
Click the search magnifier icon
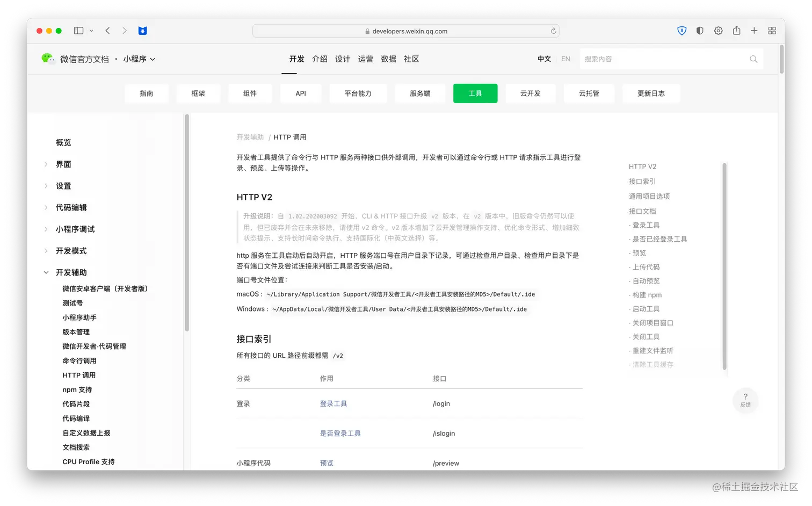[753, 59]
